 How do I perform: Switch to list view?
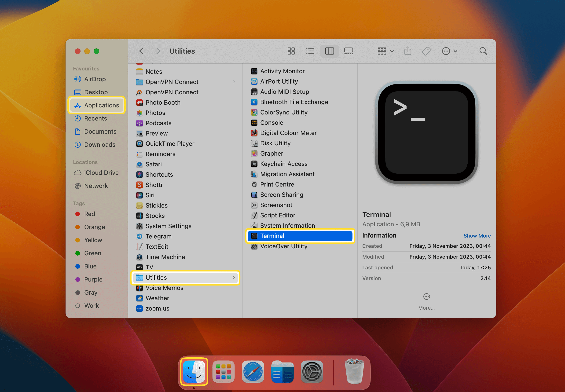[x=310, y=51]
